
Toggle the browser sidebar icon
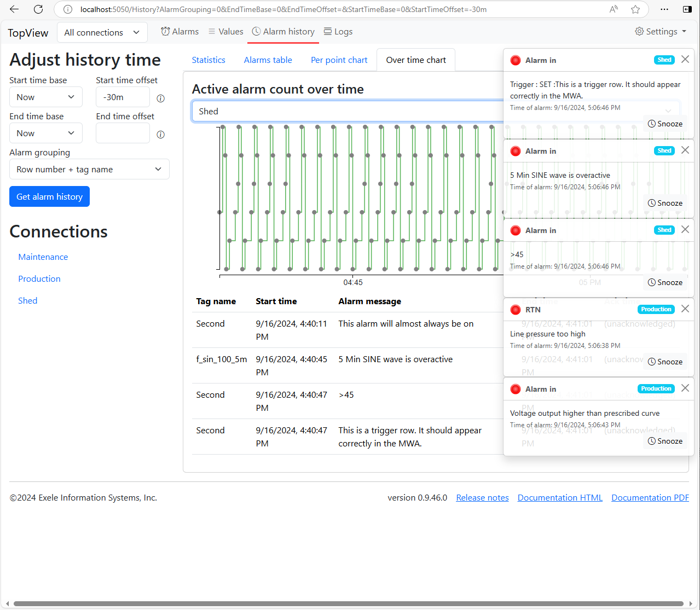coord(687,9)
